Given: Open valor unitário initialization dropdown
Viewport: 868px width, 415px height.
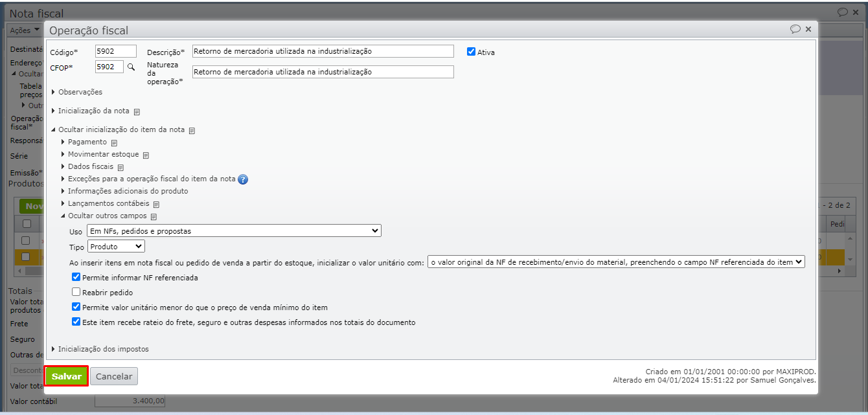Looking at the screenshot, I should pos(616,262).
